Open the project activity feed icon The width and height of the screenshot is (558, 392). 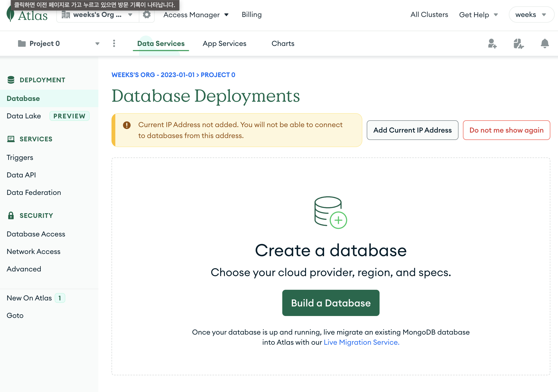[519, 43]
